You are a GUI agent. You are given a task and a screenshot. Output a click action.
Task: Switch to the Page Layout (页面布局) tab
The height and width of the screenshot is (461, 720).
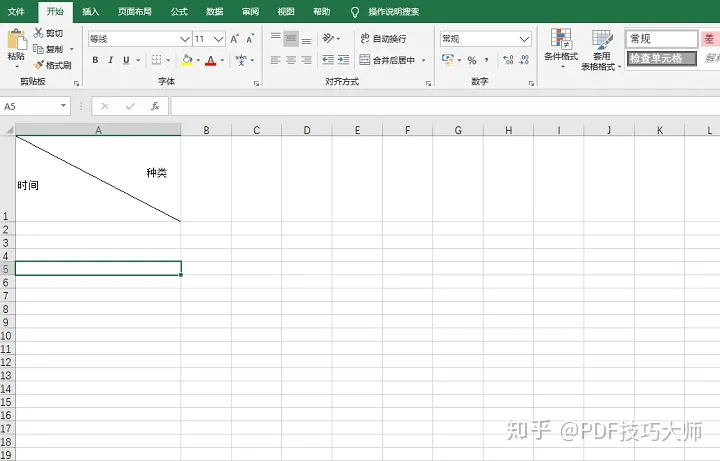[x=135, y=11]
